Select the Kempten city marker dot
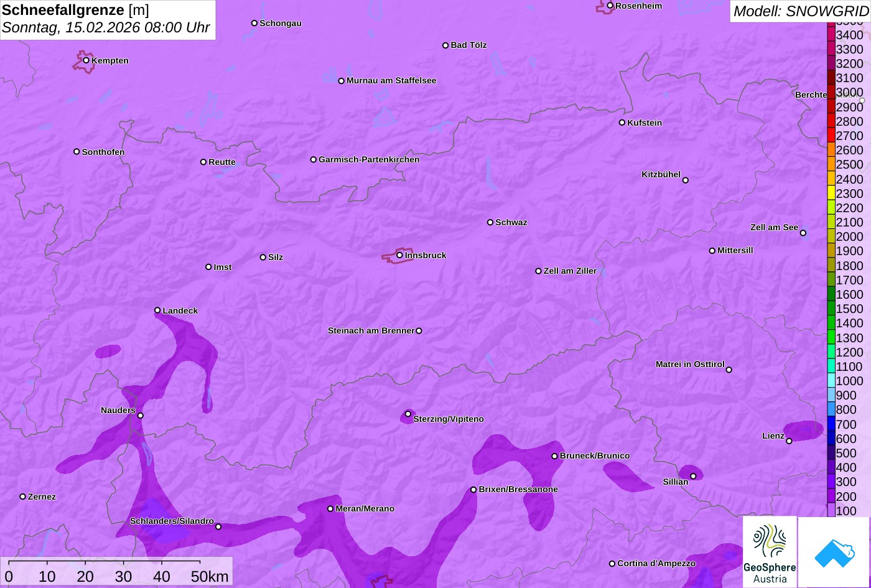 pyautogui.click(x=86, y=60)
